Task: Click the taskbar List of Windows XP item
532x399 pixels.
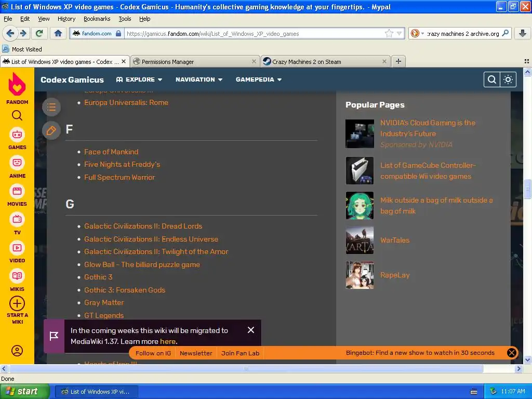Action: [96, 392]
